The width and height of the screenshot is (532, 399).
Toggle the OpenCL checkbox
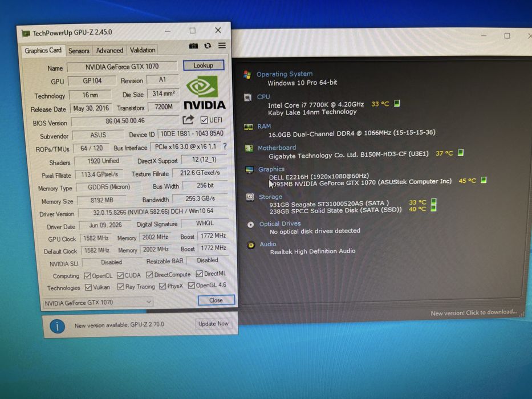(x=87, y=275)
